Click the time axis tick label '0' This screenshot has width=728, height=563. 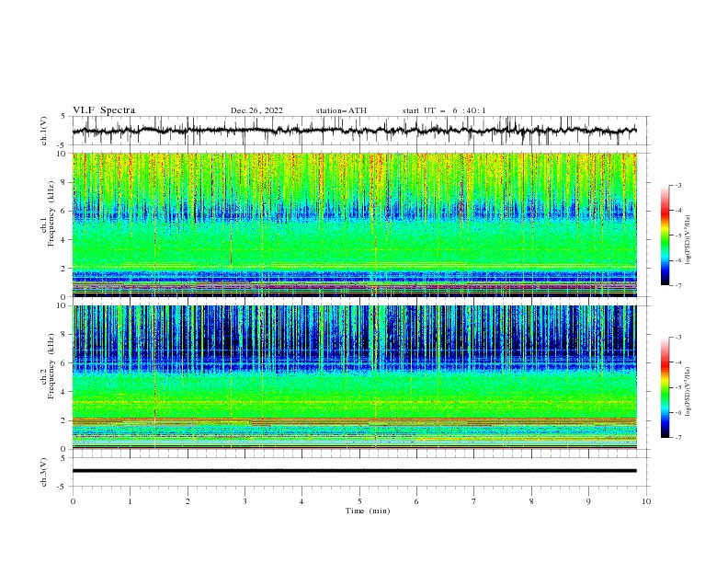pos(73,501)
